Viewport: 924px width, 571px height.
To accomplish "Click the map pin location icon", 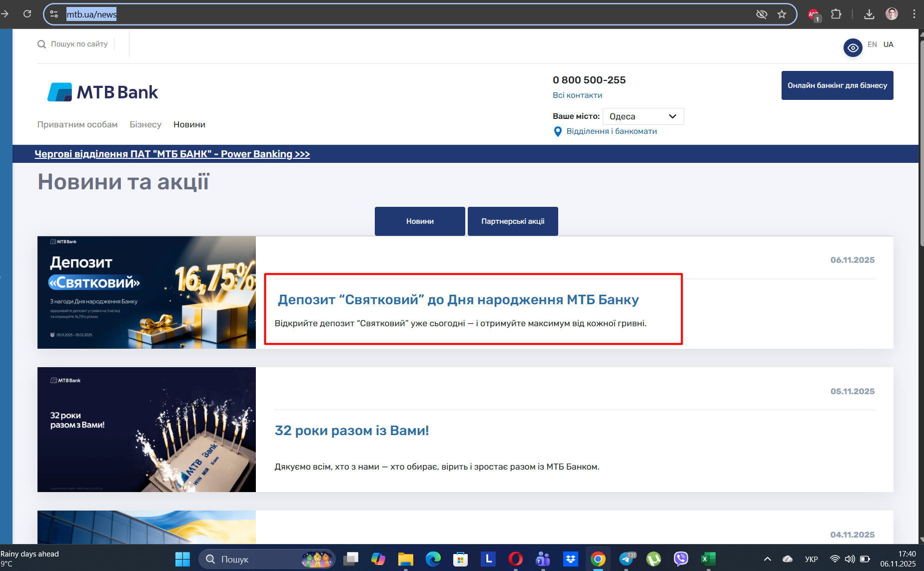I will tap(558, 131).
